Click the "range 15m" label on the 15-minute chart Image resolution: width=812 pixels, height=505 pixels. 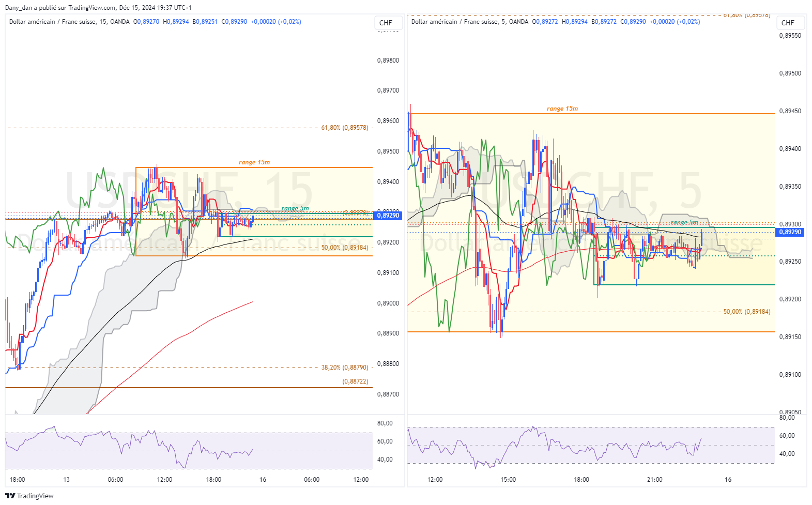(254, 162)
